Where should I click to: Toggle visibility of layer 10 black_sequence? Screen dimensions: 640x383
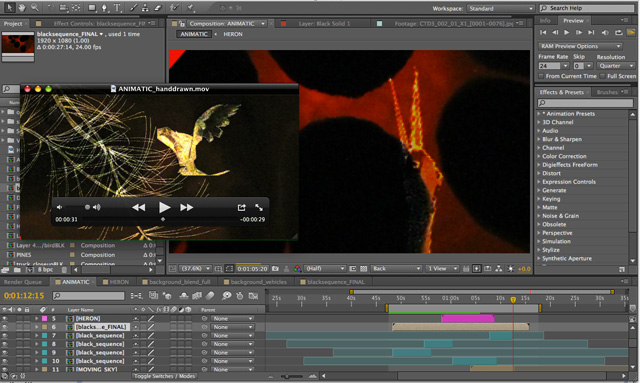coord(5,361)
